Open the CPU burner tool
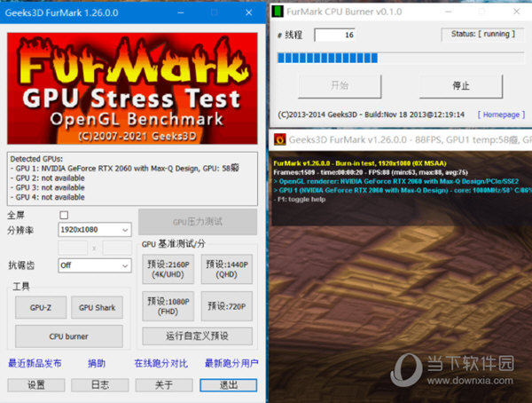 point(69,336)
